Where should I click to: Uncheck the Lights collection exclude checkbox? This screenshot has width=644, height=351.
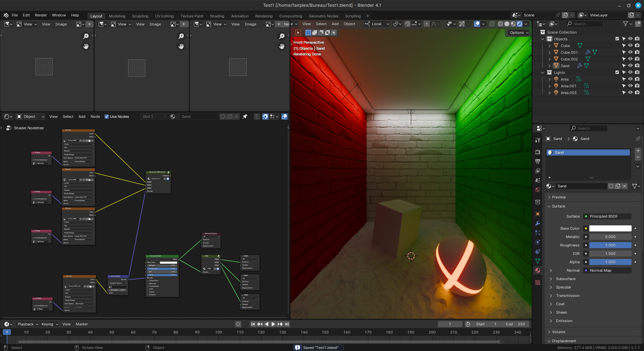(617, 73)
